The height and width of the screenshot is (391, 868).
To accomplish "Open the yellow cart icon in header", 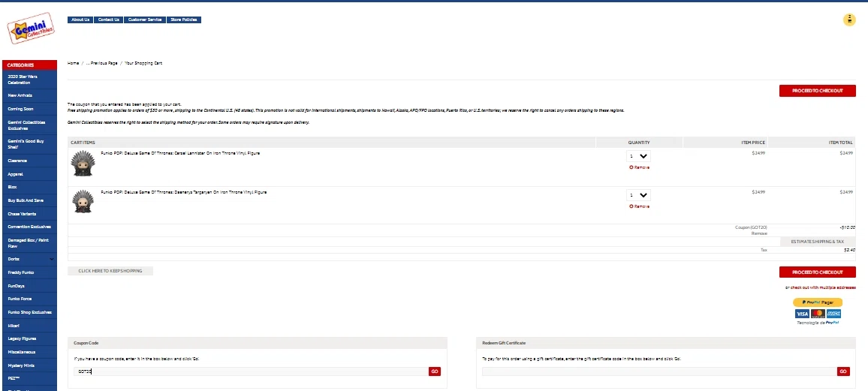I will [849, 20].
